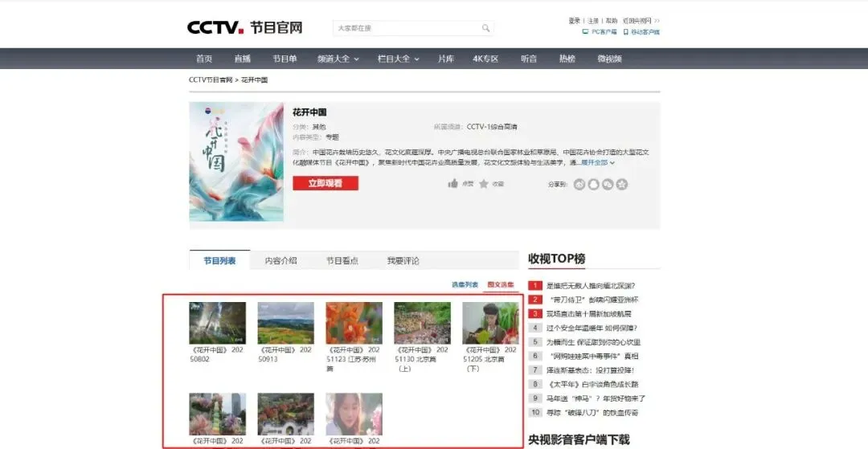Click the 返回央视网 double-arrow icon

point(657,21)
